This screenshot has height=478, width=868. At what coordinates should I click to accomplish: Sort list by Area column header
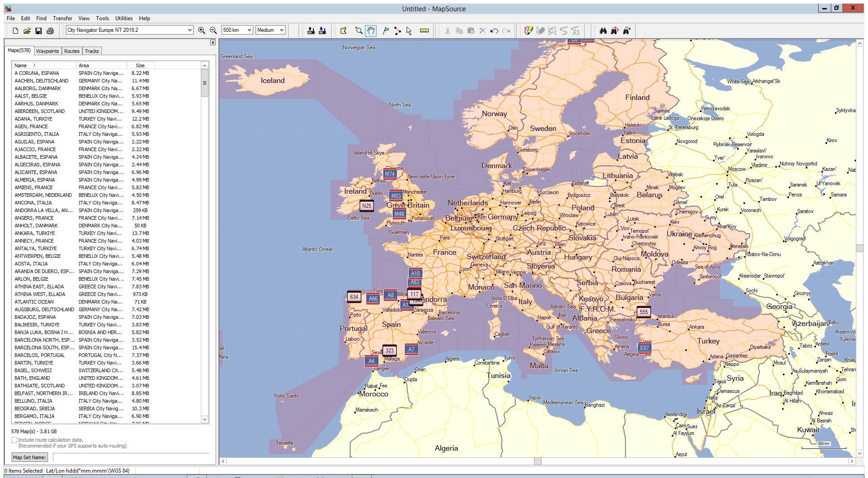coord(101,65)
